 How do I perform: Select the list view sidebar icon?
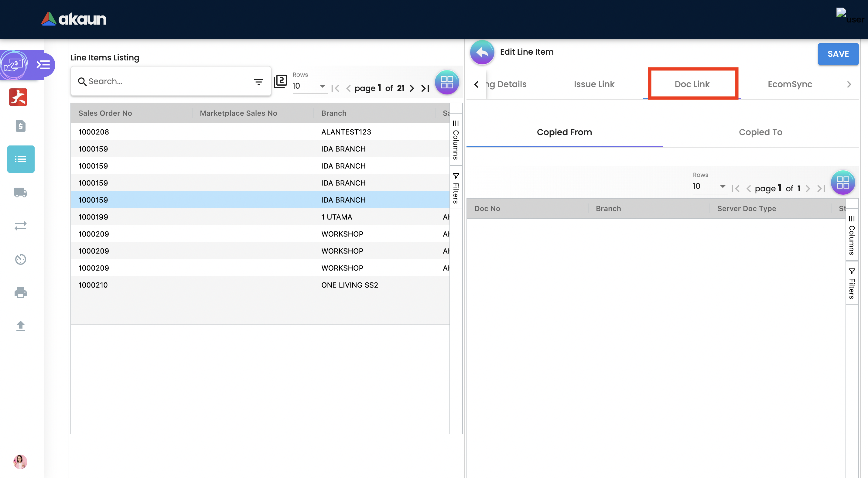(21, 159)
